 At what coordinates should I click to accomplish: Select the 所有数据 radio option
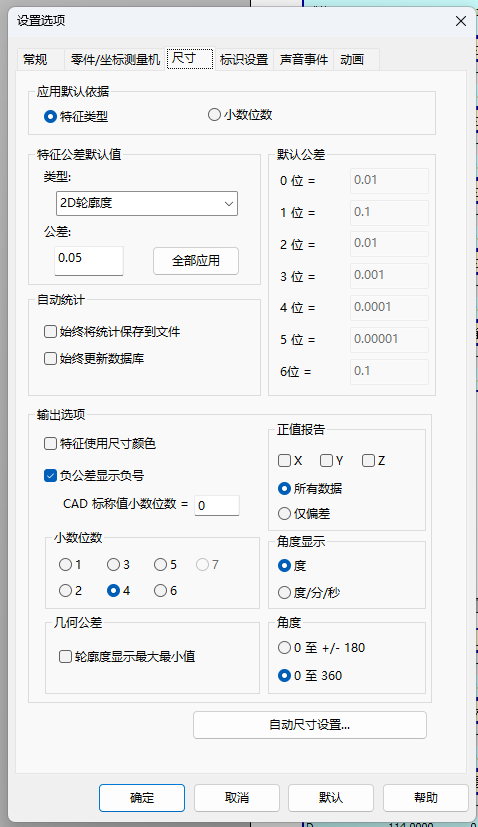point(310,489)
